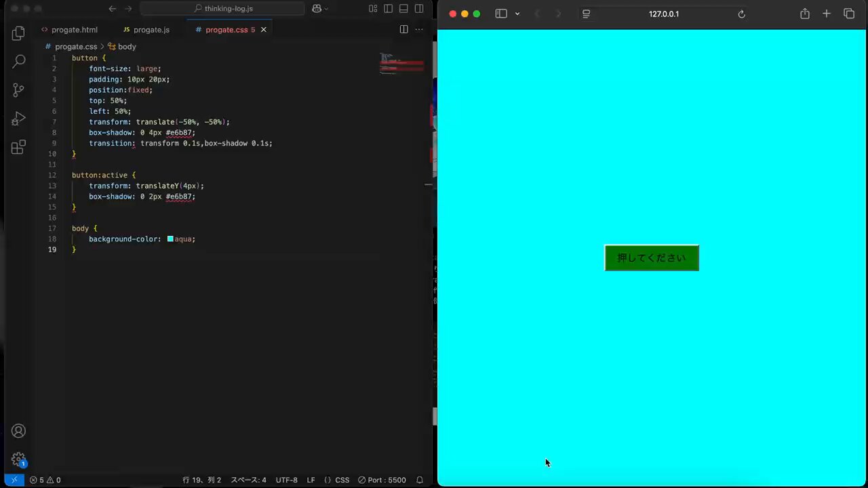Open the Source Control view

[18, 89]
